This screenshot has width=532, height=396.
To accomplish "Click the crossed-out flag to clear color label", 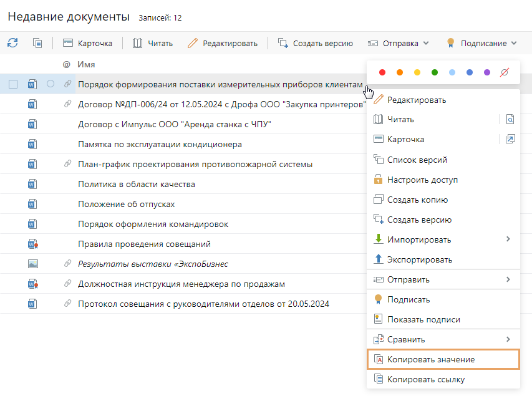I will point(504,72).
